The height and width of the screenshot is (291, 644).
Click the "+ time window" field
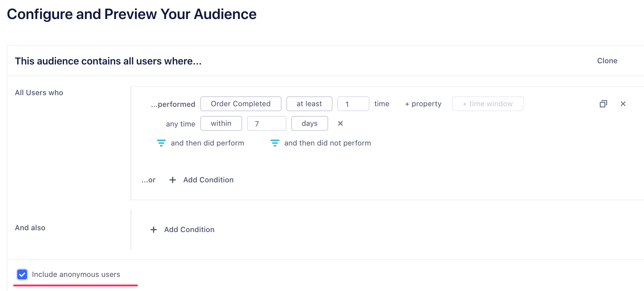487,104
